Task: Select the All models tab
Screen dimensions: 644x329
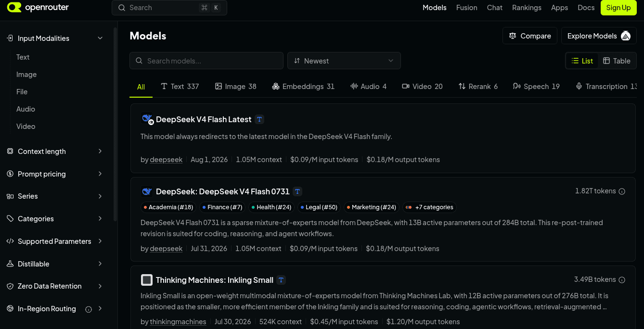Action: coord(141,87)
